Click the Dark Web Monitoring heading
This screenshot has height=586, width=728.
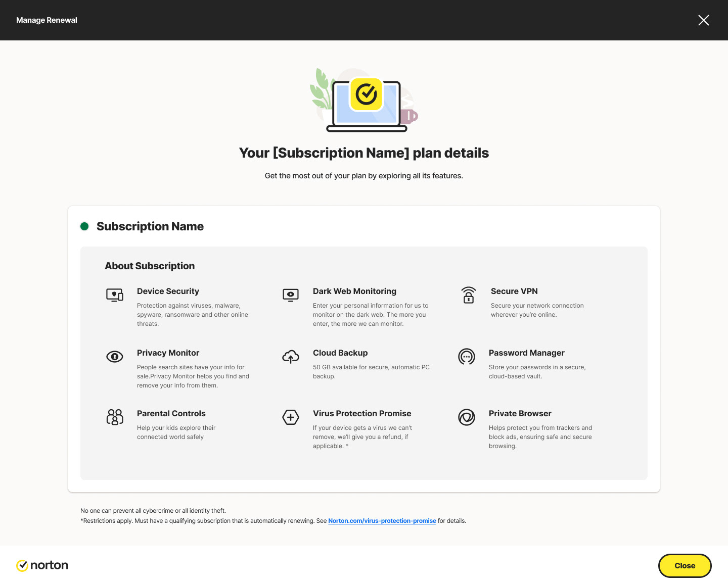[x=354, y=291]
